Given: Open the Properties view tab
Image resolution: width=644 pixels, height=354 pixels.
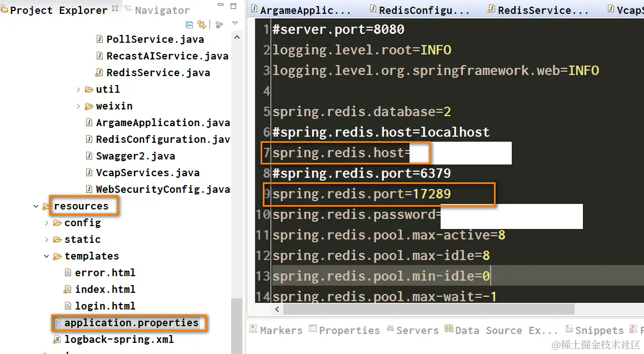Looking at the screenshot, I should (345, 330).
